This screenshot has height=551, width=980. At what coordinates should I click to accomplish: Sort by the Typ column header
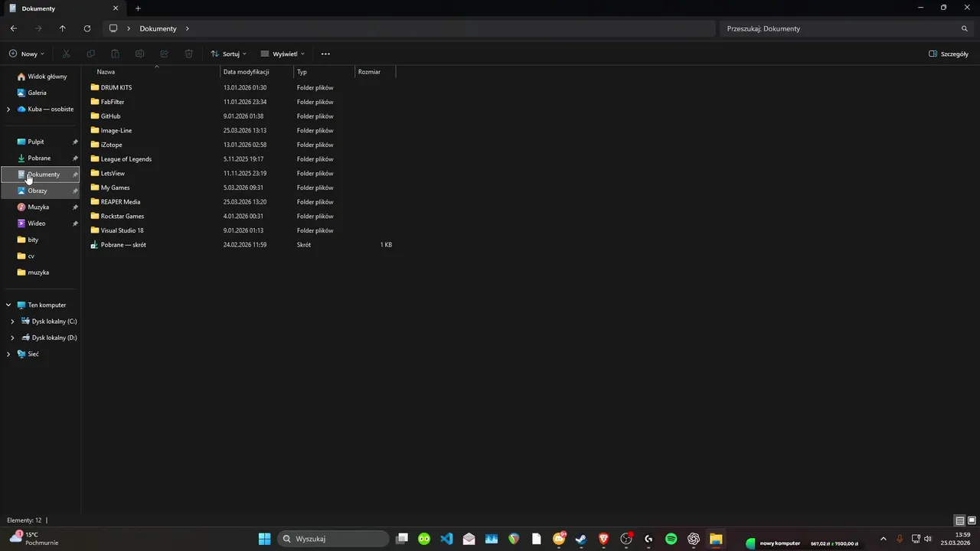click(325, 71)
